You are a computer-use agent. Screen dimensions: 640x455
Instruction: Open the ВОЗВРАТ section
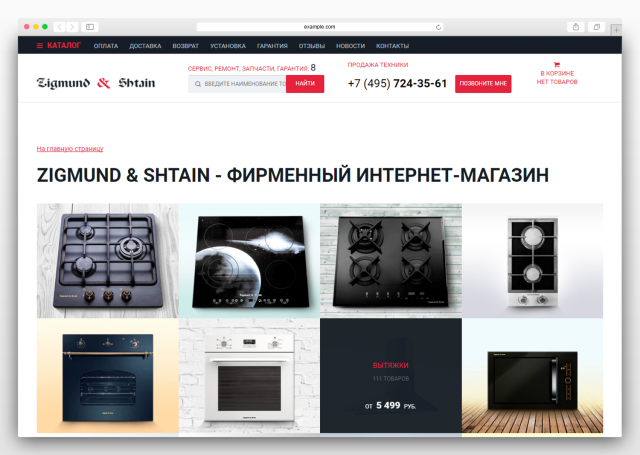pyautogui.click(x=185, y=46)
